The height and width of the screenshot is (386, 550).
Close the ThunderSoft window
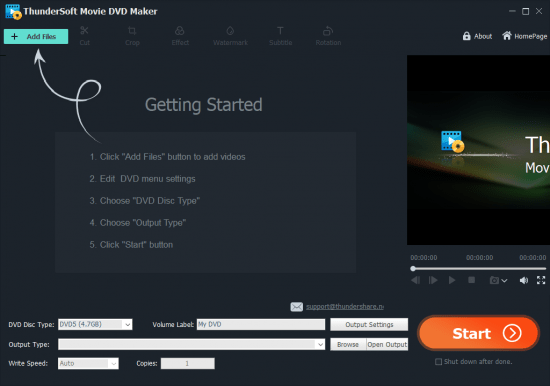[539, 11]
